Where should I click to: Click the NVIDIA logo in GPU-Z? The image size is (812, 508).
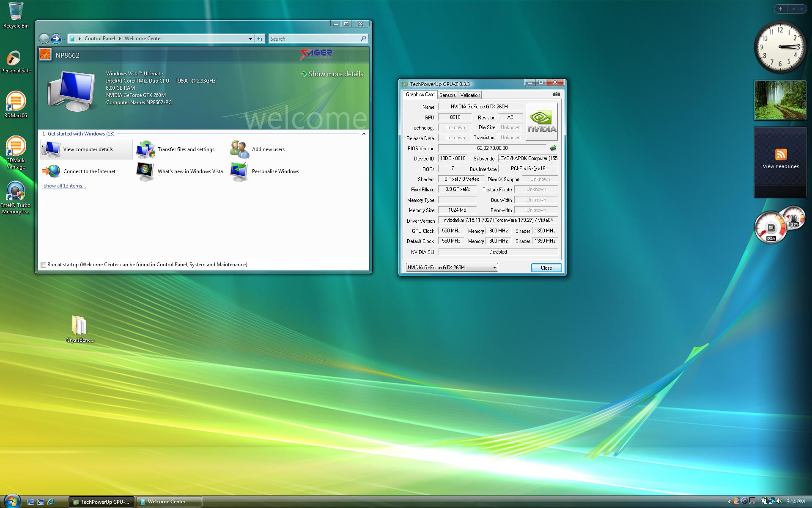pos(542,122)
